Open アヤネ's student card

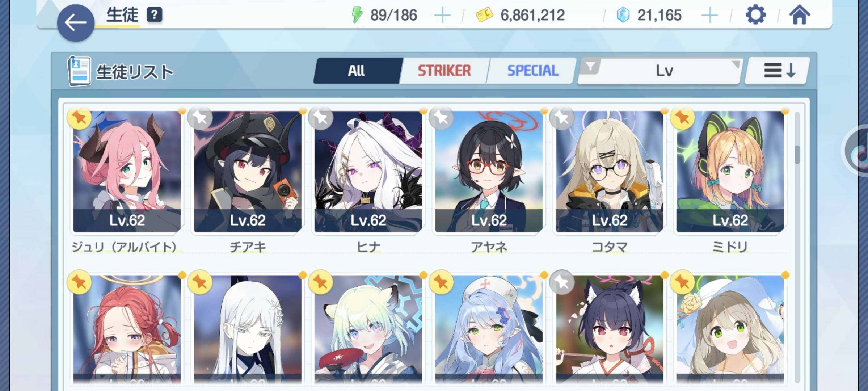(489, 171)
